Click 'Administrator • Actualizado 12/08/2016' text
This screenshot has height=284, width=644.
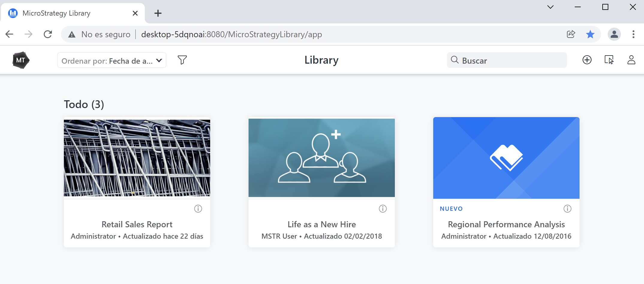pos(506,236)
